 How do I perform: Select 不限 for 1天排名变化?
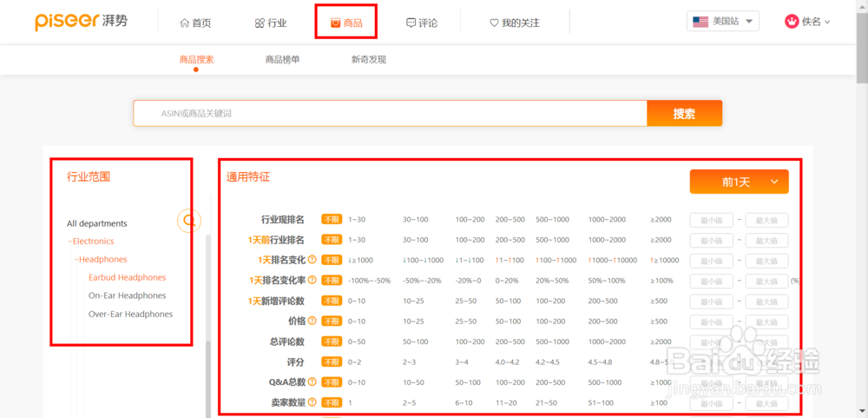tap(332, 260)
